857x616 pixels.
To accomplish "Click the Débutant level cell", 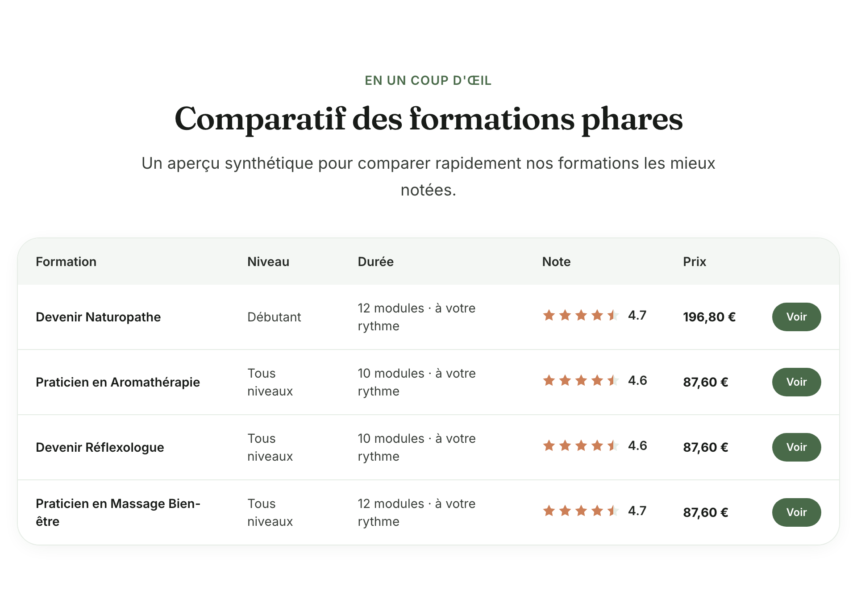I will (274, 317).
